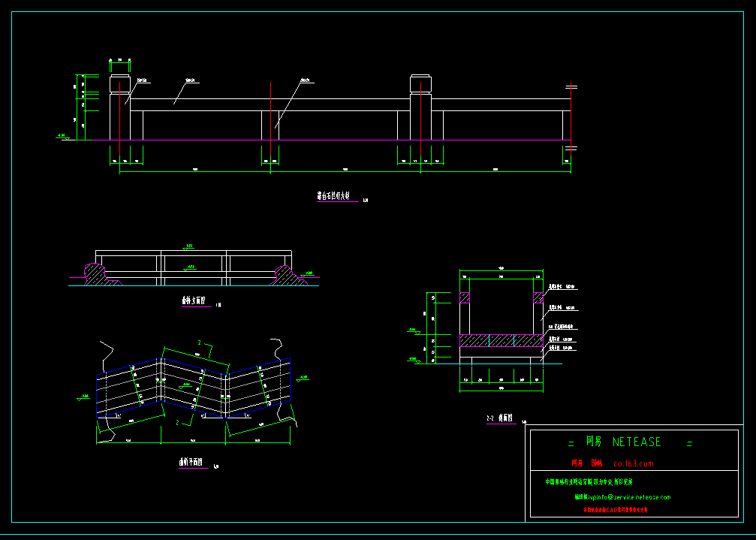Image resolution: width=756 pixels, height=540 pixels.
Task: Select the left stone post cap
Action: pyautogui.click(x=120, y=83)
